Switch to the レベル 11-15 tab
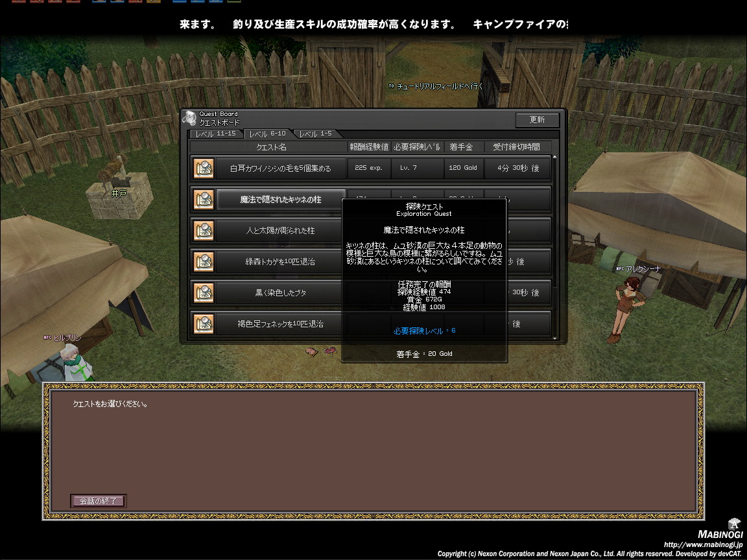747x560 pixels. click(x=216, y=134)
